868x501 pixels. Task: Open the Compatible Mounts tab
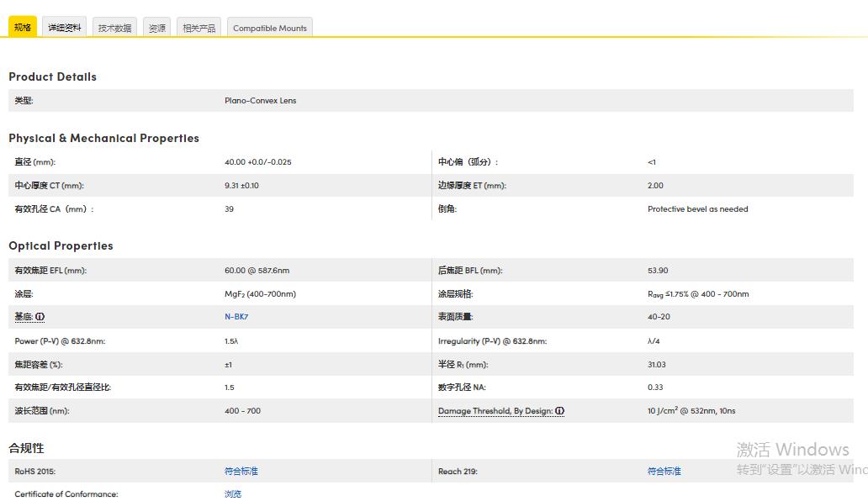click(x=269, y=27)
